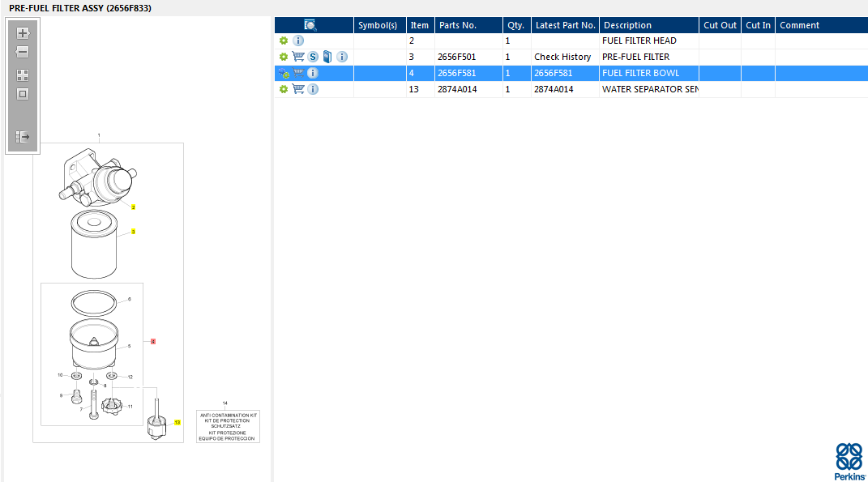Click the Cut Out column header
The width and height of the screenshot is (868, 482).
point(720,25)
